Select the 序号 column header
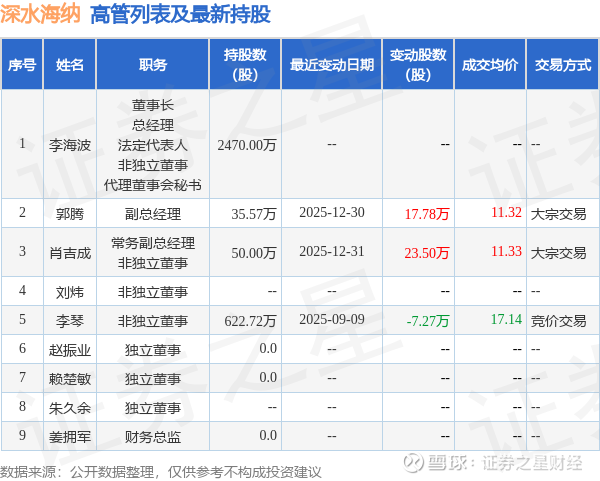The height and width of the screenshot is (481, 600). (22, 65)
